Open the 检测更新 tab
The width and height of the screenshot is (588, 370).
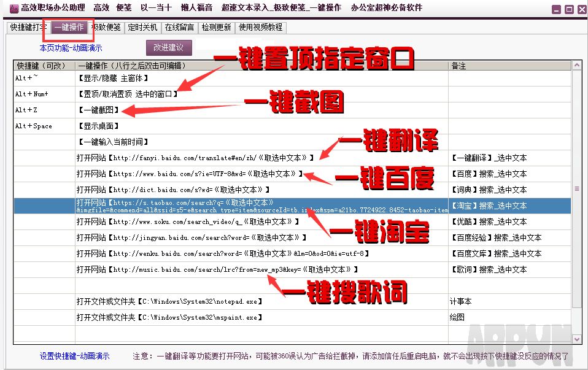coord(216,27)
